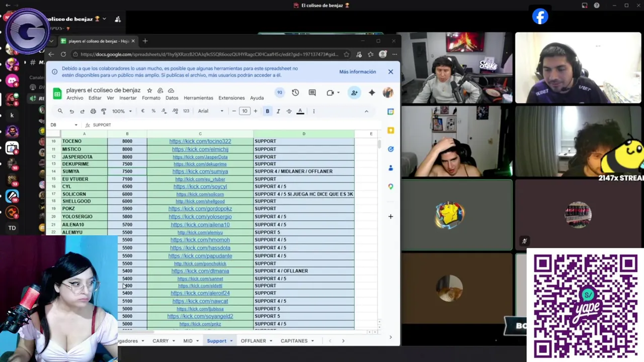The height and width of the screenshot is (362, 644).
Task: Open the Google Sheets home icon
Action: pyautogui.click(x=57, y=94)
